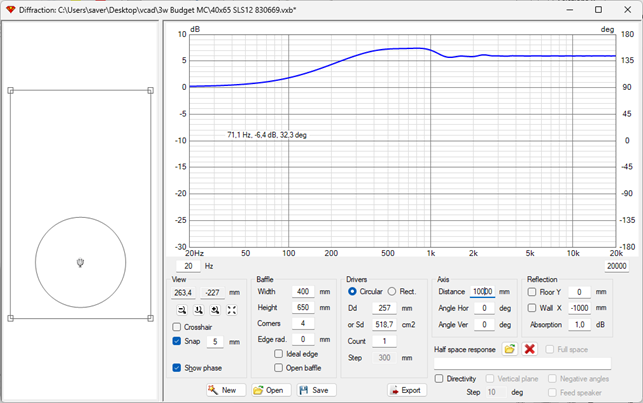Edit the Wall X value field
Viewport: 643px width, 403px height.
pos(579,308)
